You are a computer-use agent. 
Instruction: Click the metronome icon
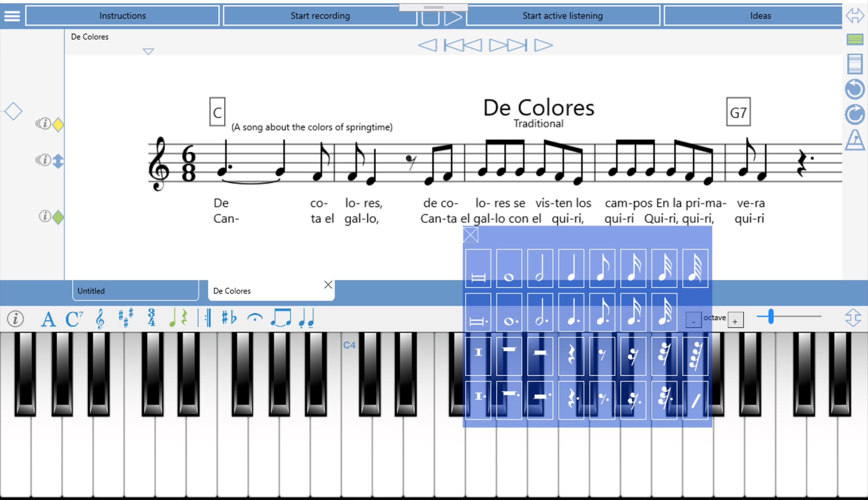coord(855,140)
